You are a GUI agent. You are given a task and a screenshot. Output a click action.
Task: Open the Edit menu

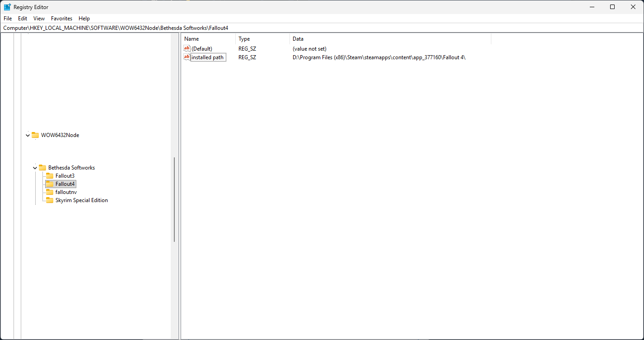pos(23,19)
